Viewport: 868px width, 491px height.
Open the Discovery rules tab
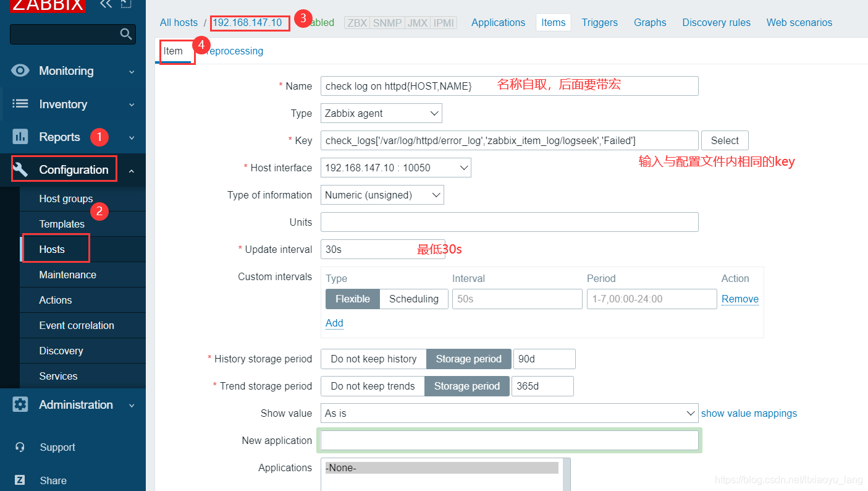(x=717, y=22)
